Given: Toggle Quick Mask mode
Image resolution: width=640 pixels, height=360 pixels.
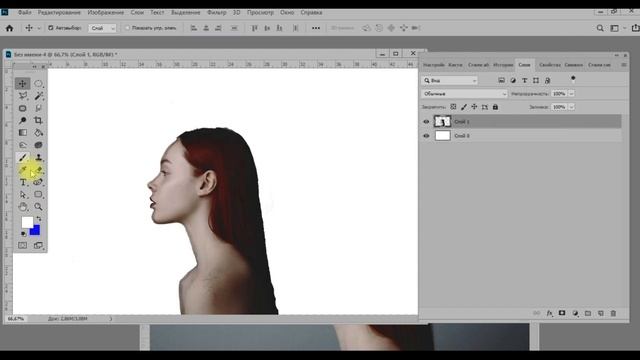Looking at the screenshot, I should click(x=22, y=245).
